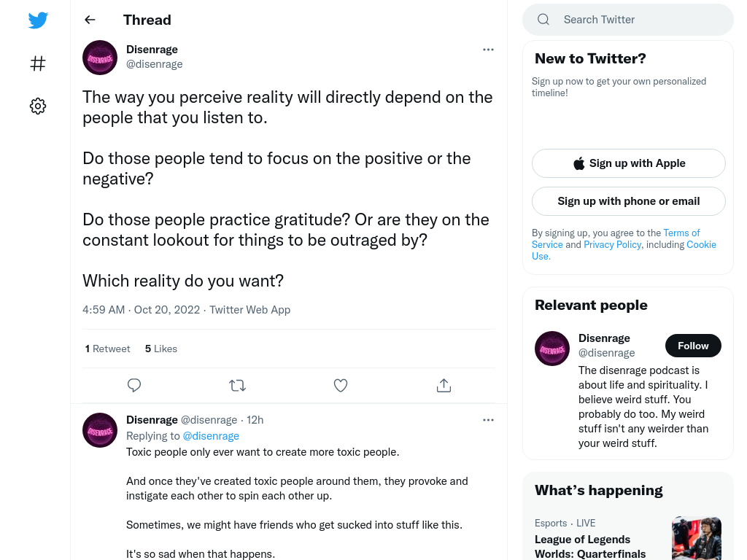The image size is (747, 560).
Task: Retweet the main Disenrage tweet
Action: click(237, 385)
